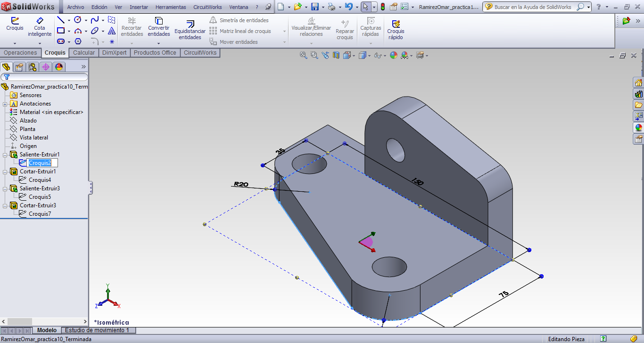Enable the Croquis rápido mode

[x=396, y=29]
